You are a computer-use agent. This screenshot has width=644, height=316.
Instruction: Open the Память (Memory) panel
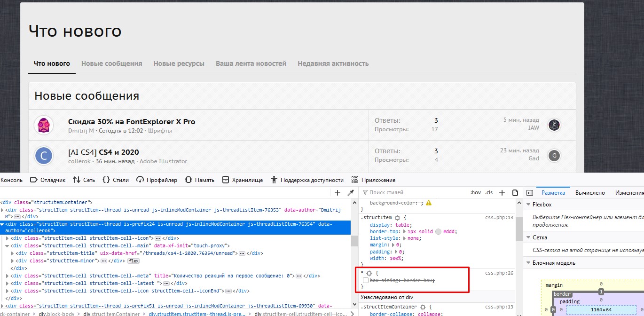coord(204,180)
